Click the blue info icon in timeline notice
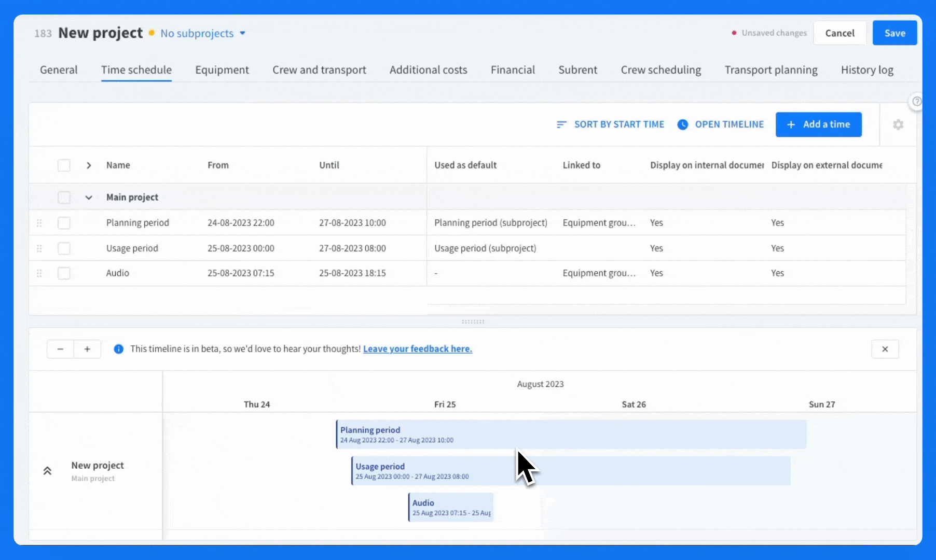Image resolution: width=936 pixels, height=560 pixels. pos(119,349)
